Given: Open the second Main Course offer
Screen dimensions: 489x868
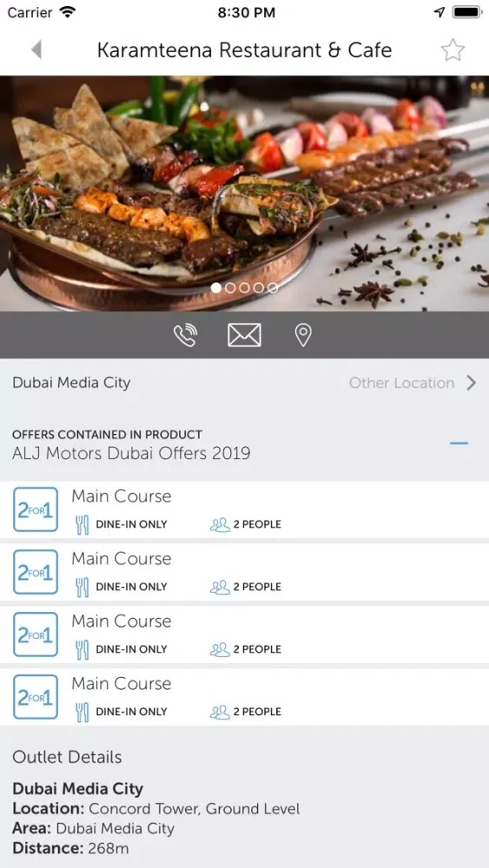Looking at the screenshot, I should pos(244,572).
